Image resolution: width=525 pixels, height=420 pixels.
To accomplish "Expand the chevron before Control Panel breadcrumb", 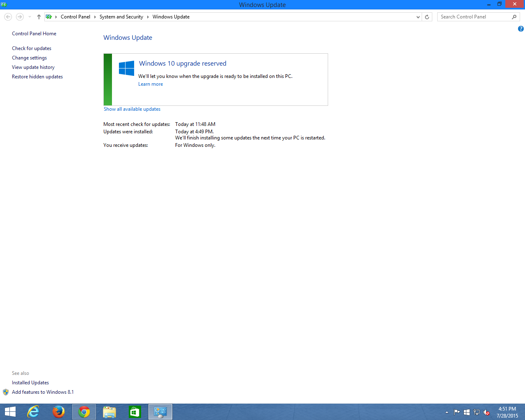I will [56, 17].
